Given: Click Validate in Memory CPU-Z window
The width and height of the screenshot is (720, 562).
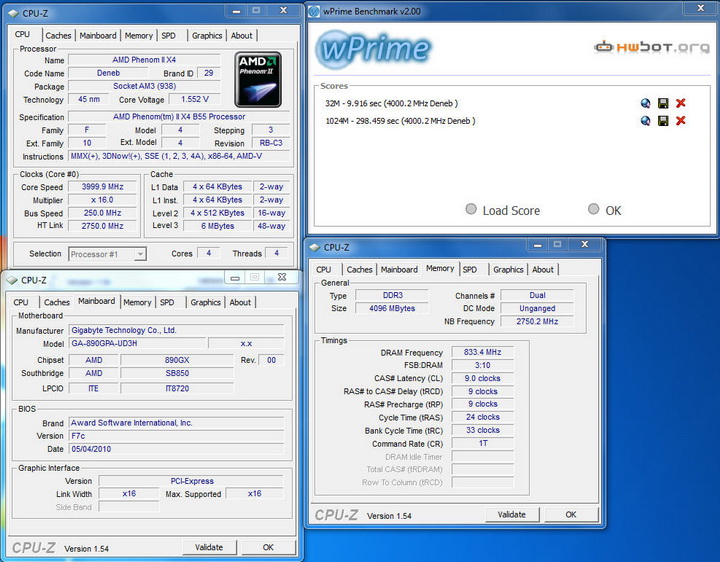Looking at the screenshot, I should (512, 514).
